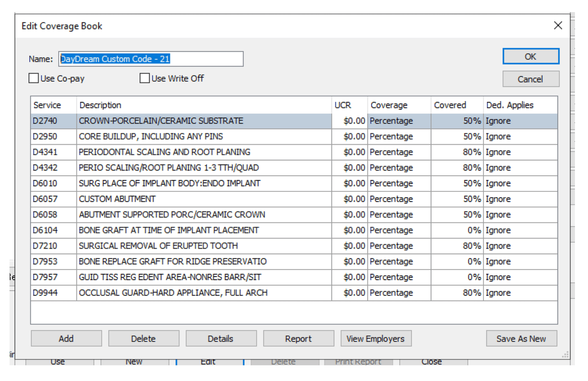Select BONE GRAFT AT TIME OF IMPLANT PLACEMENT
Image resolution: width=588 pixels, height=381 pixels.
point(169,230)
